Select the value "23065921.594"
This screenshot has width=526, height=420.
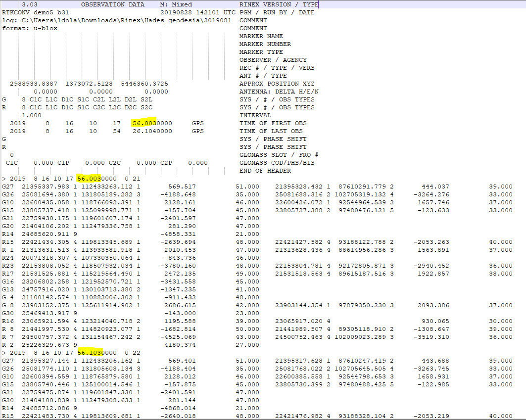[46, 321]
